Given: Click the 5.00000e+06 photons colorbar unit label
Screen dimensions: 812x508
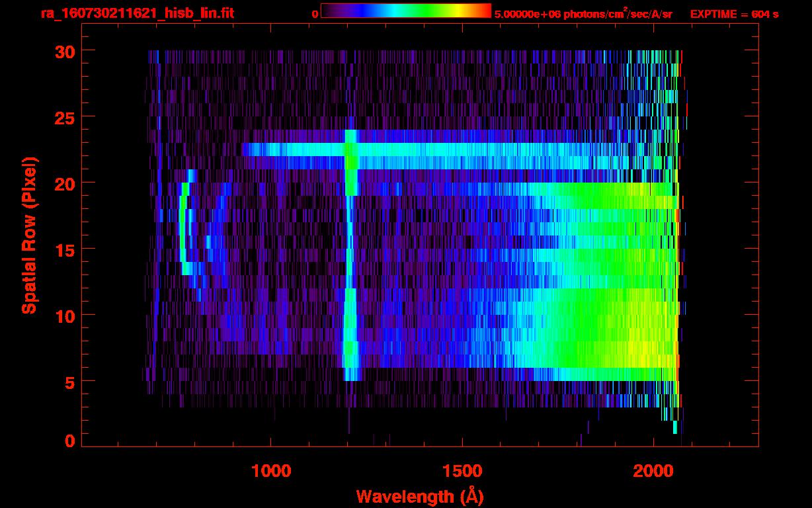Looking at the screenshot, I should click(x=583, y=14).
